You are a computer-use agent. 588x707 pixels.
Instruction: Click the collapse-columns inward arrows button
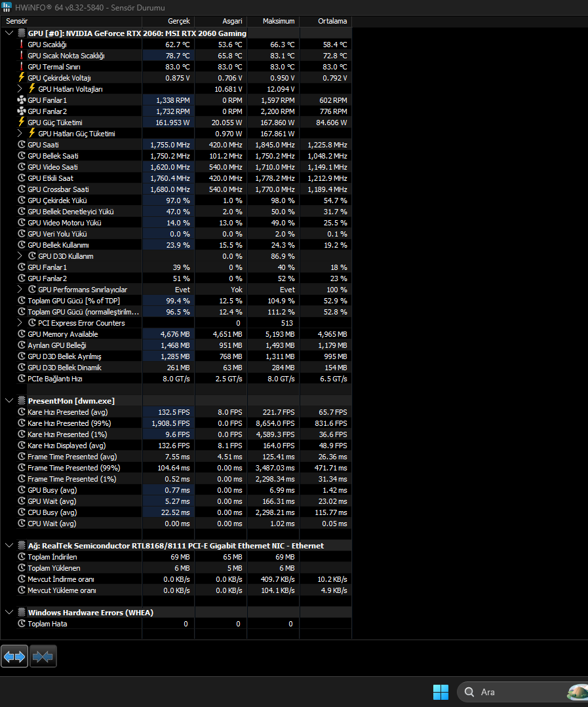(43, 656)
